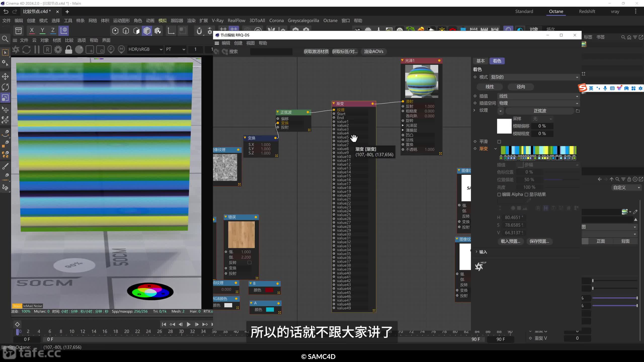
Task: Toggle world coordinate system icon
Action: point(64,30)
